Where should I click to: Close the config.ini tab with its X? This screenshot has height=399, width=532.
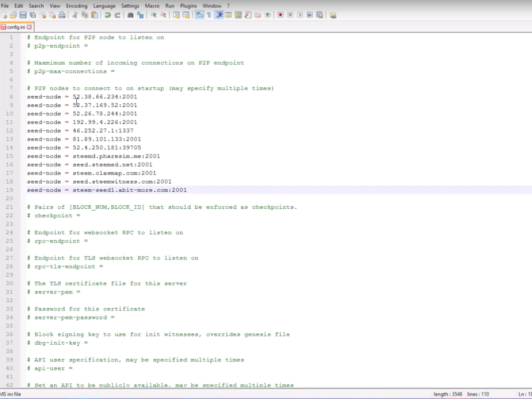(x=29, y=27)
